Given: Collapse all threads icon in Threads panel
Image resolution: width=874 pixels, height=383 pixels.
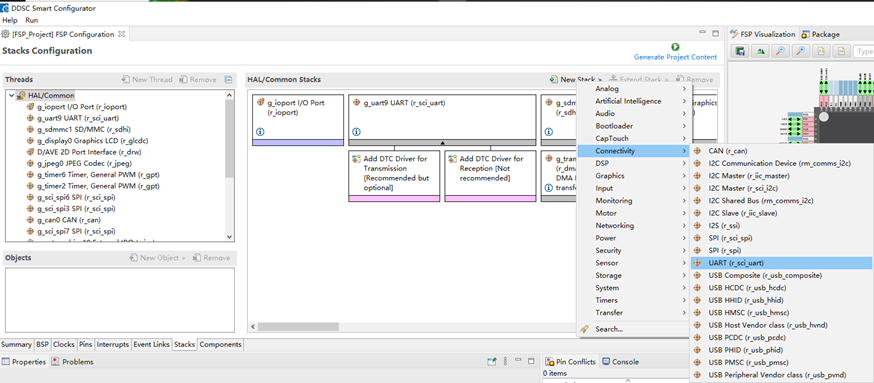Looking at the screenshot, I should (x=228, y=80).
